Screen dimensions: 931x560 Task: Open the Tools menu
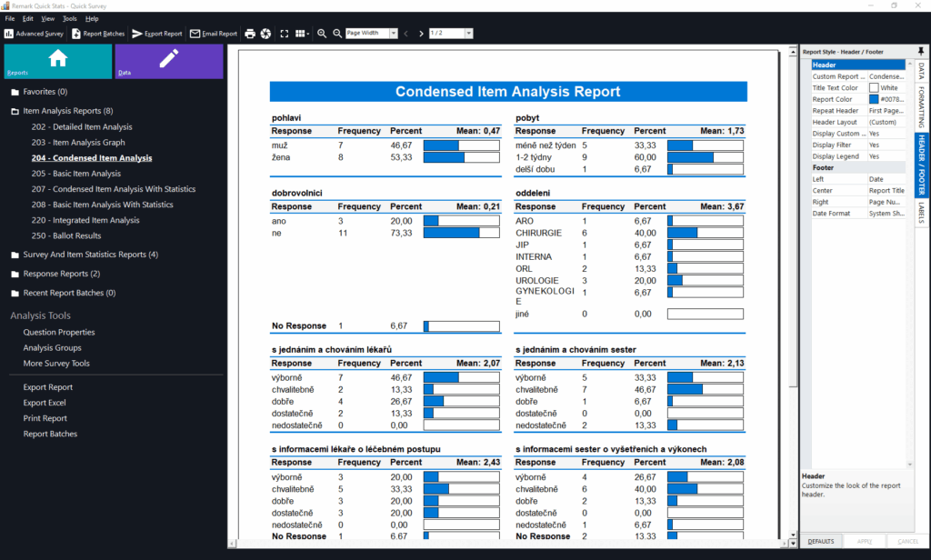point(69,18)
